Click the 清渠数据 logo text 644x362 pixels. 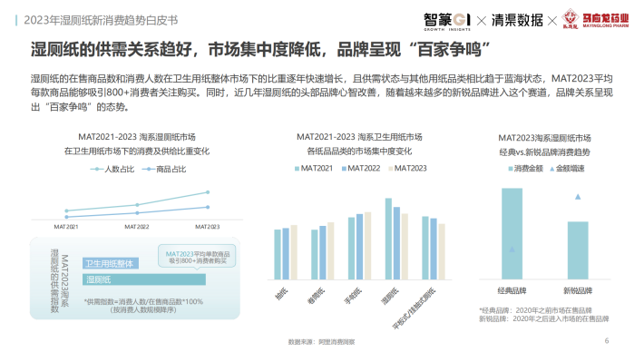517,20
